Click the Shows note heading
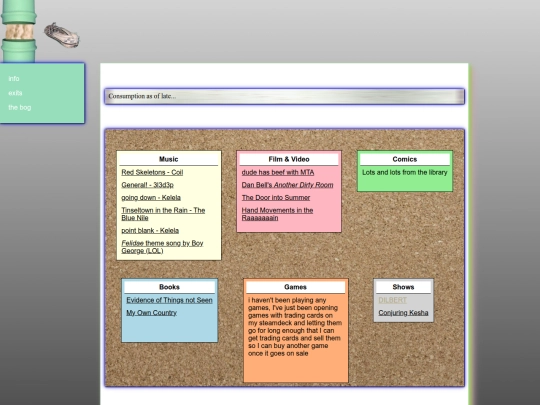The height and width of the screenshot is (405, 540). click(x=403, y=287)
